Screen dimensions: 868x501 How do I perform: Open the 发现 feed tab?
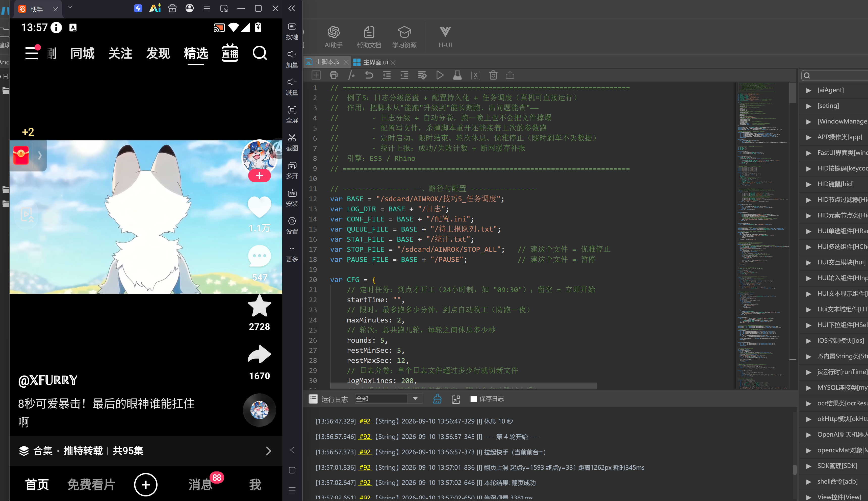[158, 53]
